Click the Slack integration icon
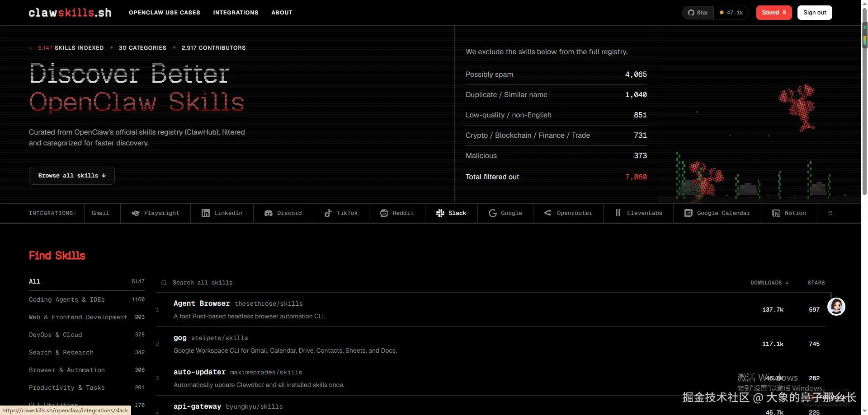Image resolution: width=868 pixels, height=415 pixels. click(x=440, y=213)
